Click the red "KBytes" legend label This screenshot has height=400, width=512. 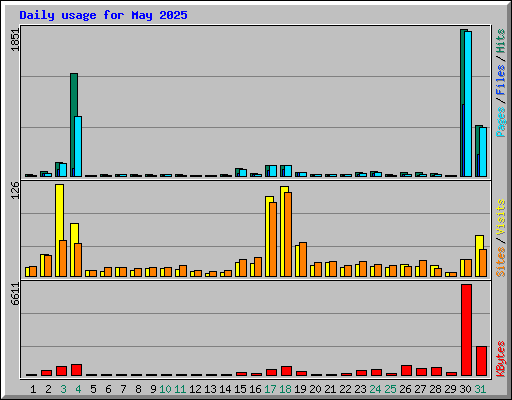501,359
